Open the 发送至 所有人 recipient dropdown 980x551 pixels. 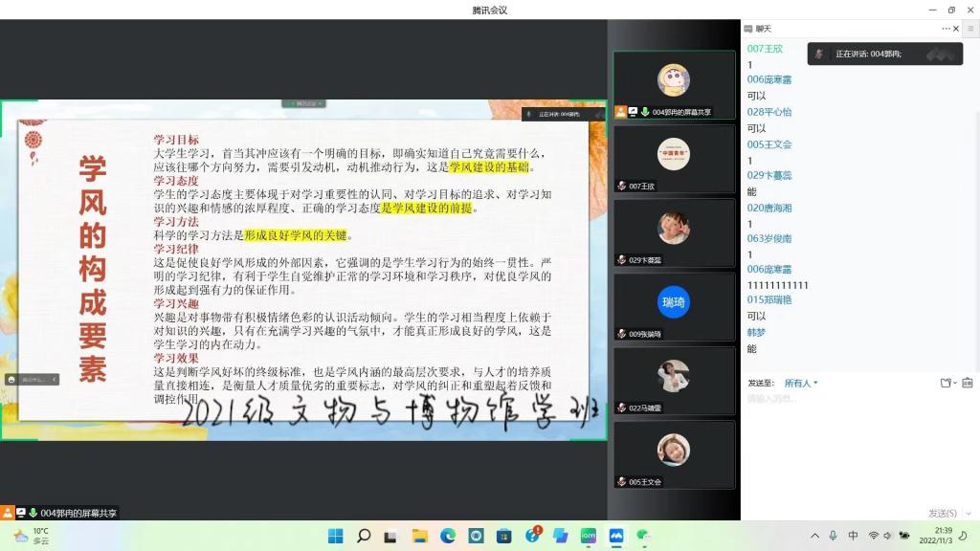tap(801, 383)
